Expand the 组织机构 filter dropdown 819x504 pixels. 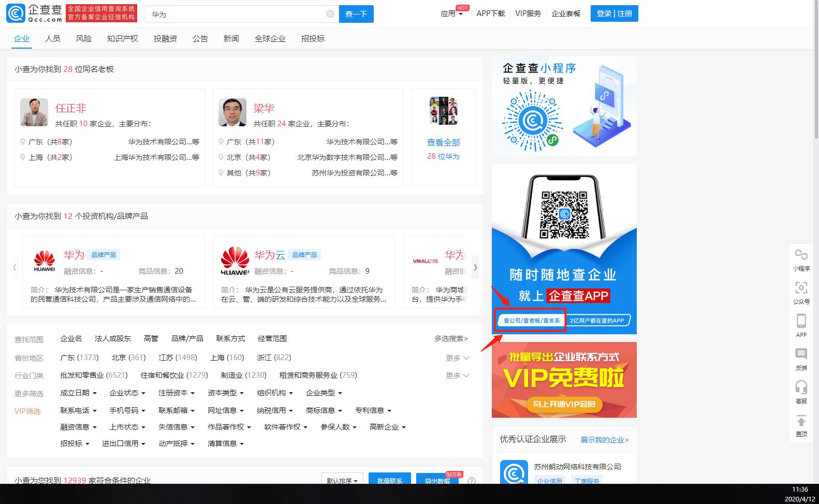(275, 393)
